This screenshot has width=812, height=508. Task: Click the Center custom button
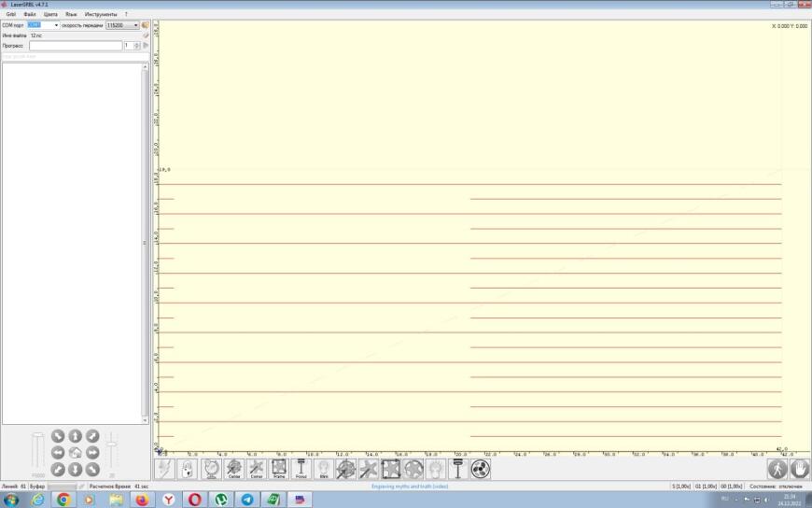click(x=234, y=469)
